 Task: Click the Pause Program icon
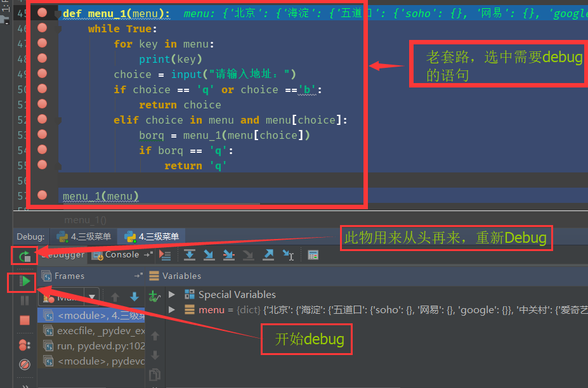pos(24,301)
